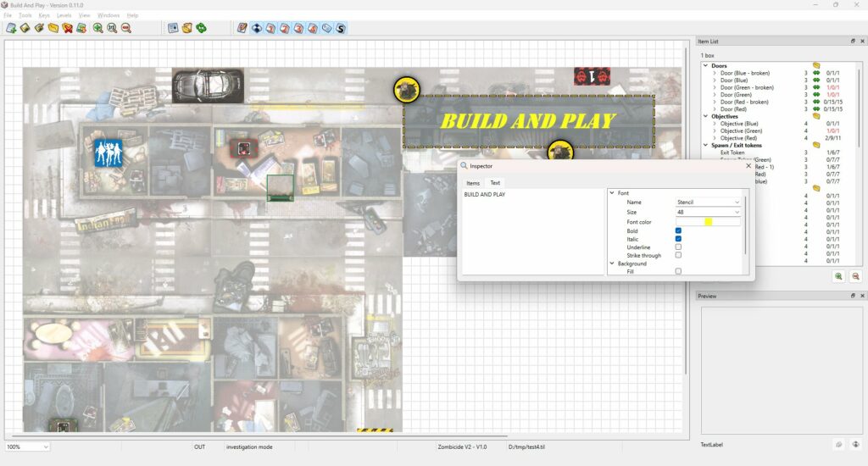Image resolution: width=868 pixels, height=466 pixels.
Task: Uncheck the Italic checkbox
Action: pyautogui.click(x=678, y=239)
